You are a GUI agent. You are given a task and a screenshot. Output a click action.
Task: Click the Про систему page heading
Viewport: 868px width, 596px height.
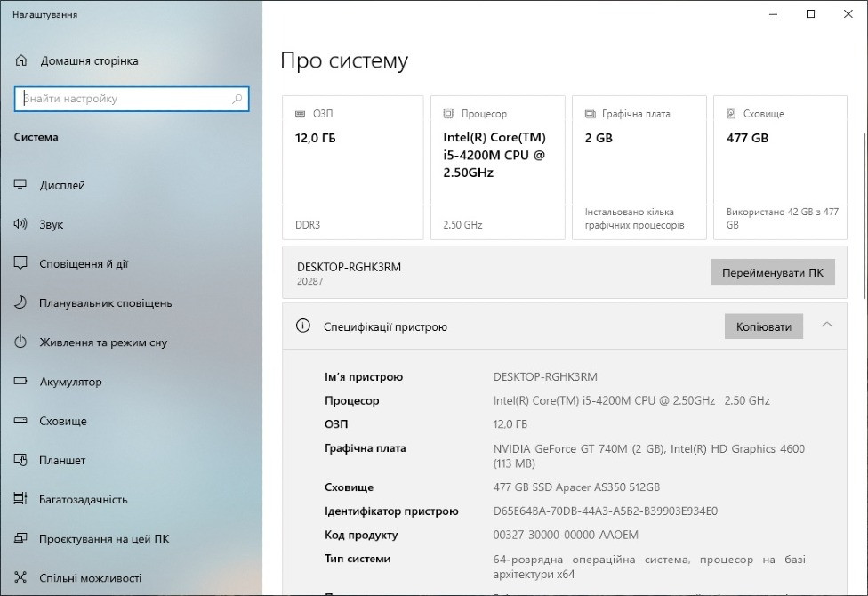(344, 60)
